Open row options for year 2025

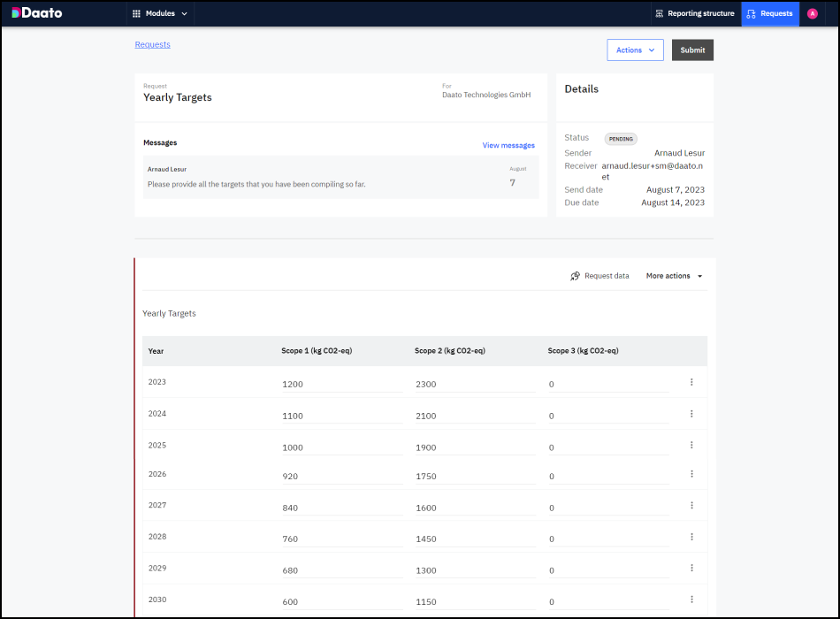(691, 445)
